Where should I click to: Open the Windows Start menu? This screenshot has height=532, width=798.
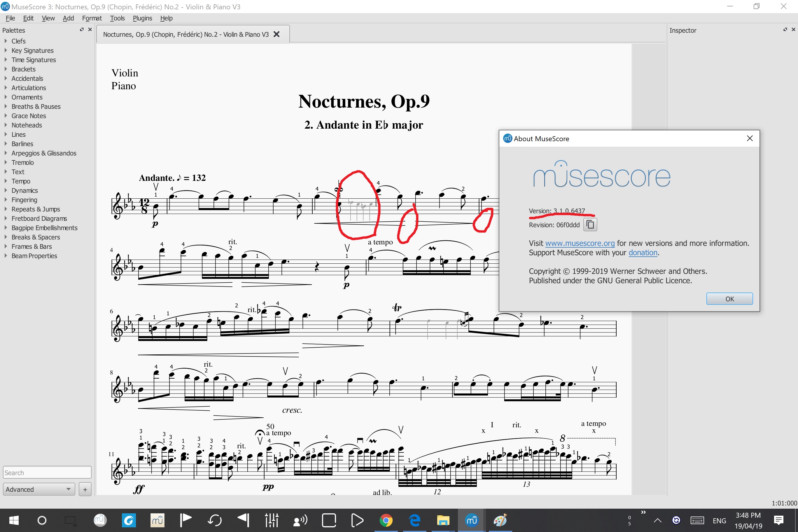pyautogui.click(x=14, y=520)
